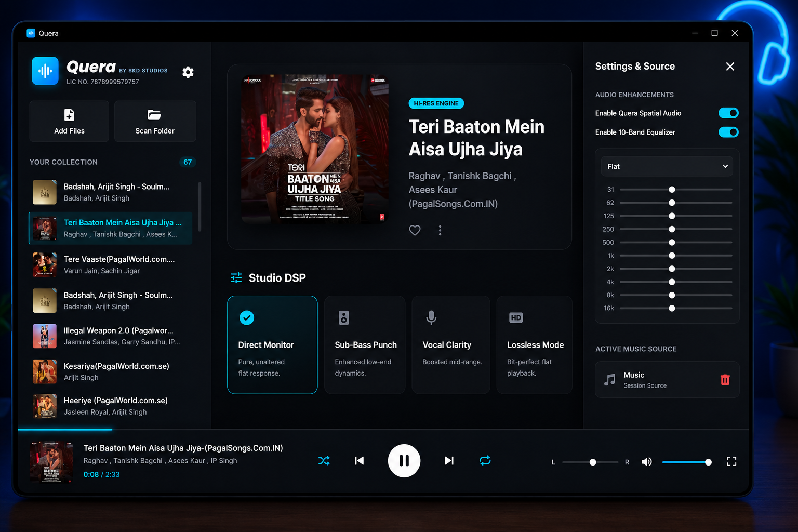This screenshot has width=798, height=532.
Task: Click the Illegal Weapon 2.0 album thumbnail
Action: point(45,336)
